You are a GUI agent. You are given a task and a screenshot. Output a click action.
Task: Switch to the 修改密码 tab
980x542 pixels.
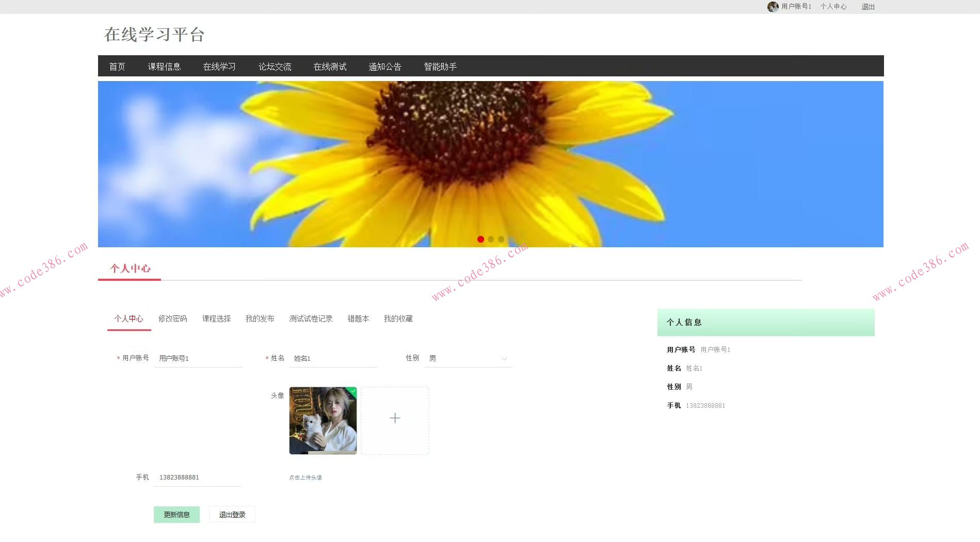pos(172,319)
